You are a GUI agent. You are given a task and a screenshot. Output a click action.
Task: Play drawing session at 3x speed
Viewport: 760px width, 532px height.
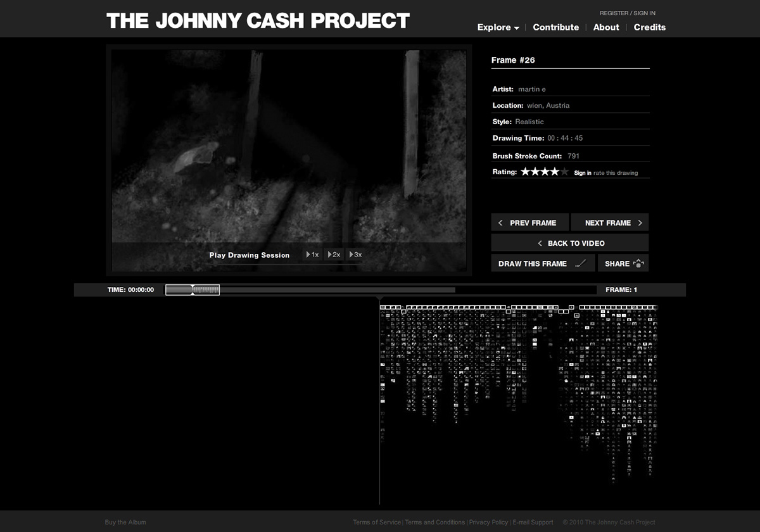click(x=355, y=255)
